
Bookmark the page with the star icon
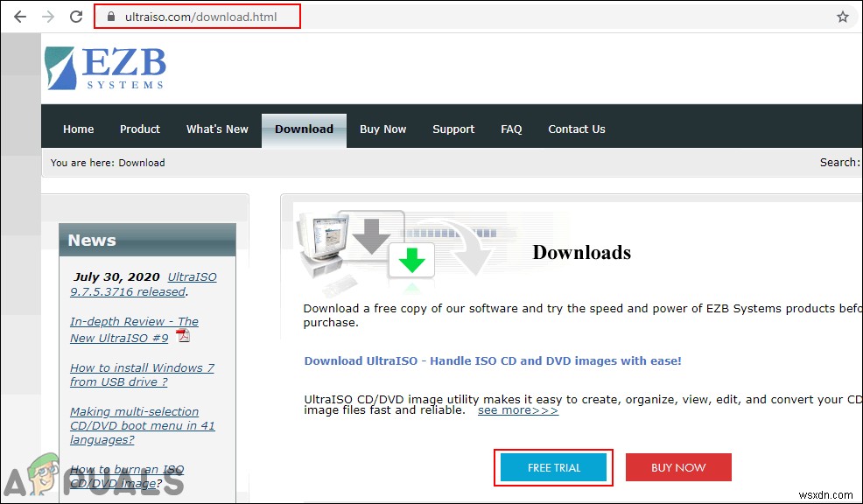pyautogui.click(x=843, y=17)
